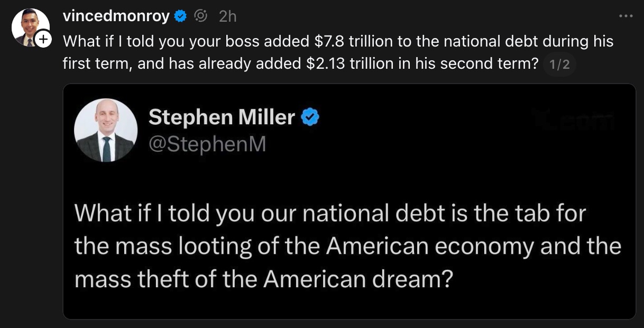Click vincedmonroy's blue verified badge
Screen dimensions: 644x328
click(180, 16)
